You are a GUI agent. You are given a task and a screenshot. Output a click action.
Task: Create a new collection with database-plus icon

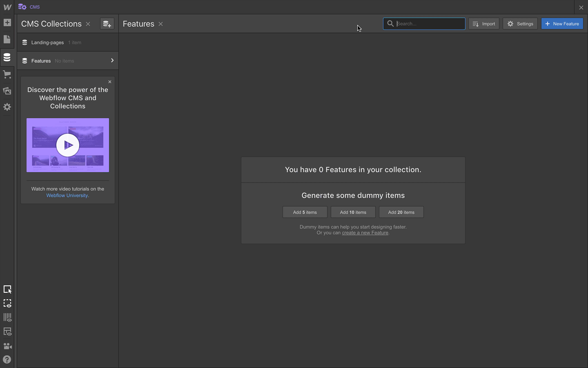point(107,24)
